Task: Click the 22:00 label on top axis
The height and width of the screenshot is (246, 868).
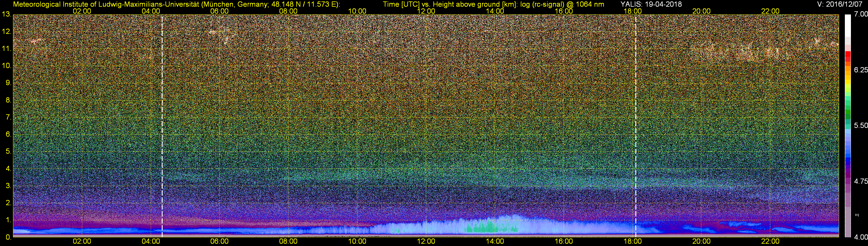Action: (x=770, y=11)
